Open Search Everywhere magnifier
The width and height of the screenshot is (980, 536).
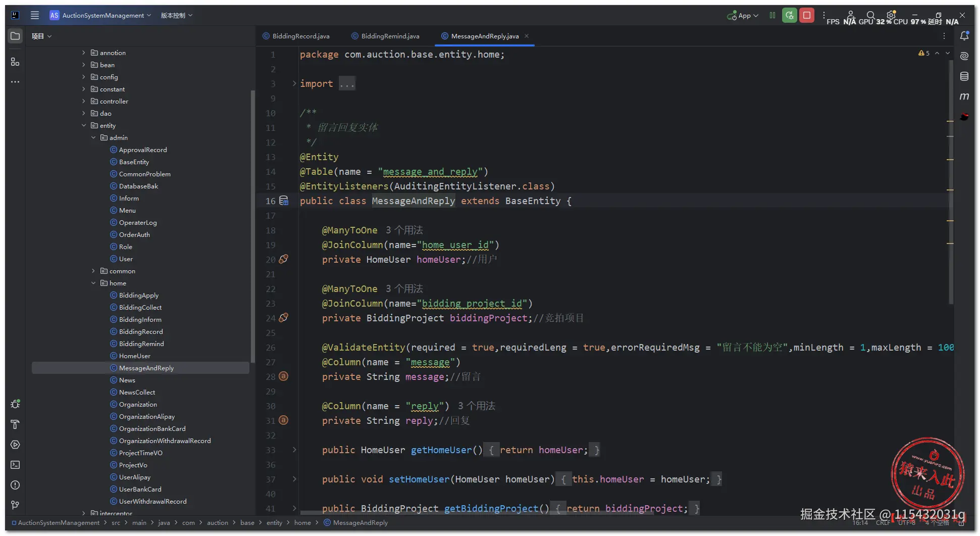point(871,15)
